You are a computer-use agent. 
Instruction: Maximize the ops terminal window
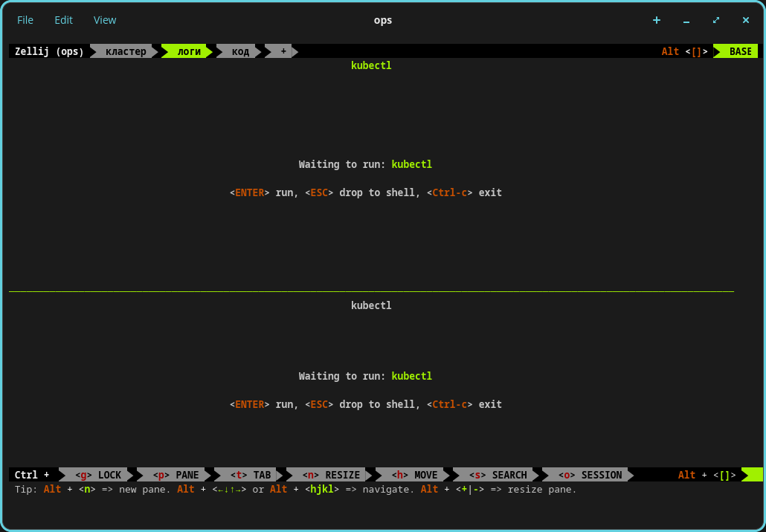click(x=716, y=20)
